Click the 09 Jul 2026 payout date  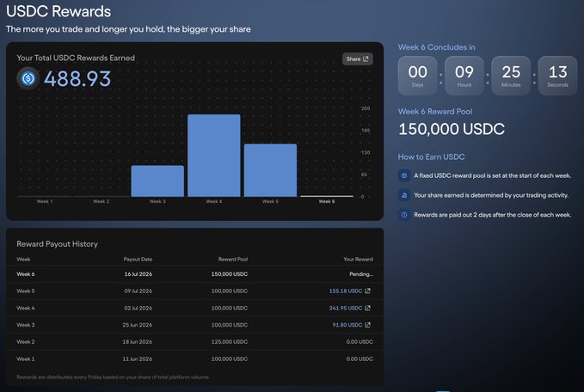click(x=138, y=291)
